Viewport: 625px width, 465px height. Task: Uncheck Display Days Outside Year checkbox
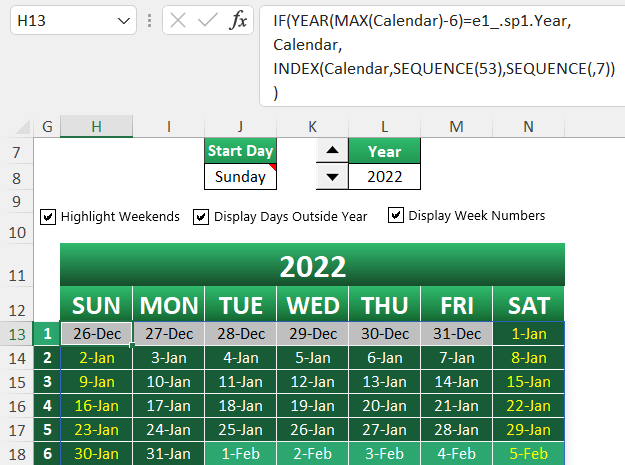coord(201,217)
